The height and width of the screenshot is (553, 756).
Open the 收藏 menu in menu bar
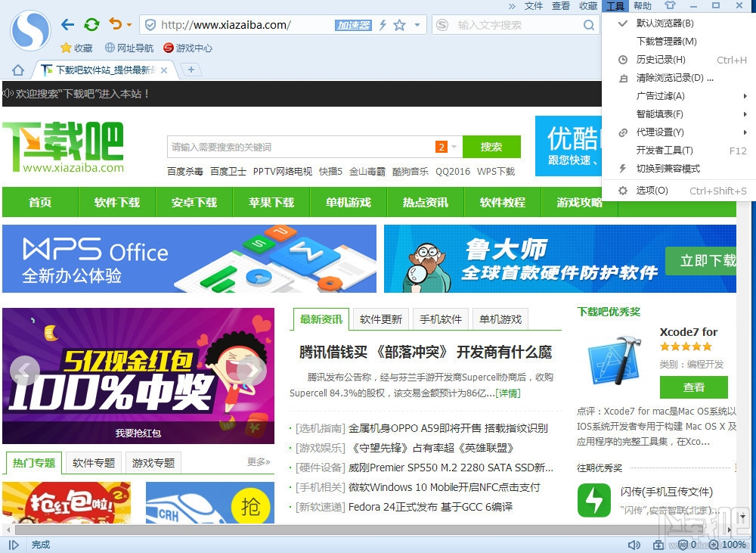point(588,6)
